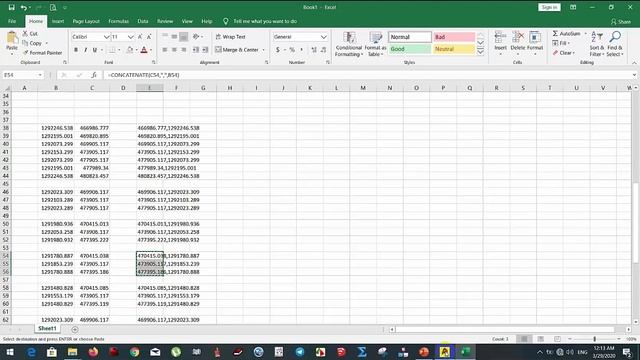Open Windows Start menu
This screenshot has width=640, height=360.
point(10,352)
